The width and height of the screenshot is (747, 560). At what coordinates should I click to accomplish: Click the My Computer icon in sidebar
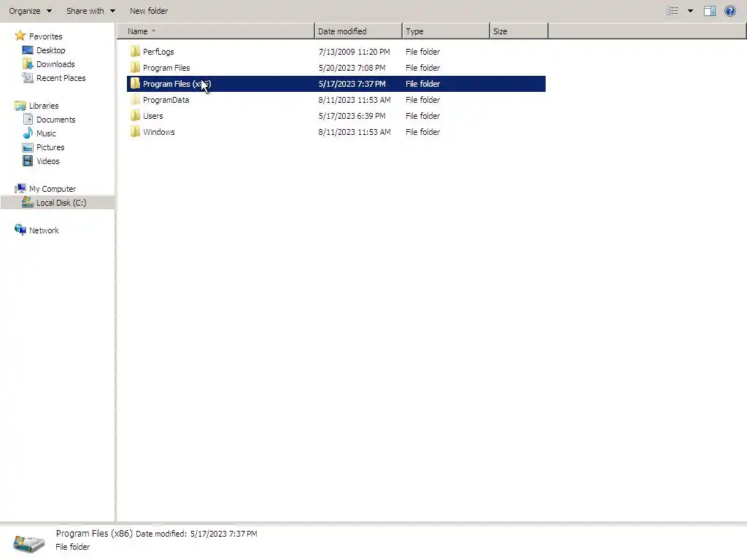tap(20, 189)
